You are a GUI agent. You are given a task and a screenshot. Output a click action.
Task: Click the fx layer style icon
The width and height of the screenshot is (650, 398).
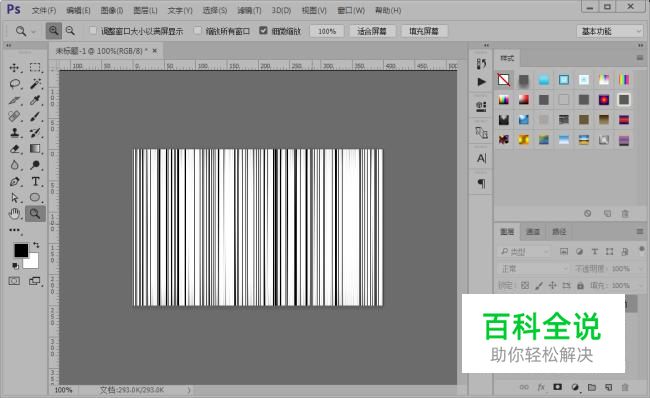click(x=541, y=387)
